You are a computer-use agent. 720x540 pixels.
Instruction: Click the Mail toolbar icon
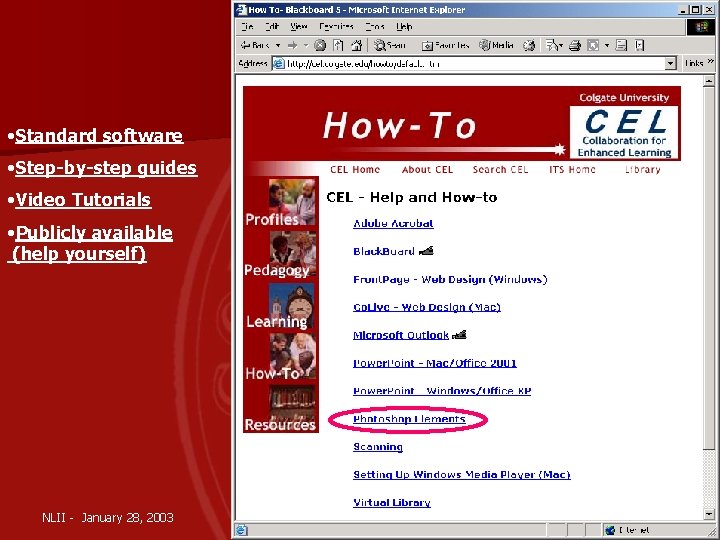[x=551, y=45]
